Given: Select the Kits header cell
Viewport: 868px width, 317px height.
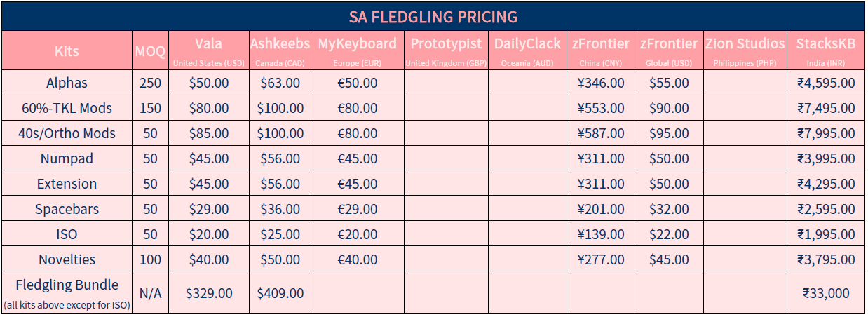Looking at the screenshot, I should point(67,51).
